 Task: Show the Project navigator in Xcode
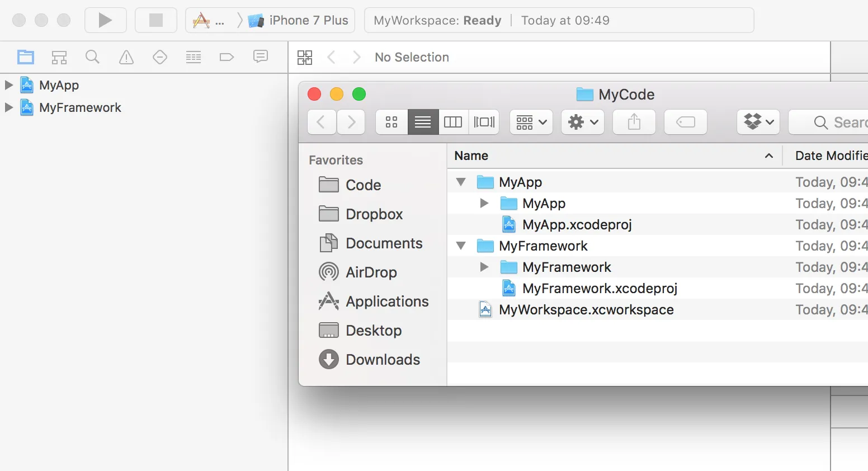tap(26, 57)
